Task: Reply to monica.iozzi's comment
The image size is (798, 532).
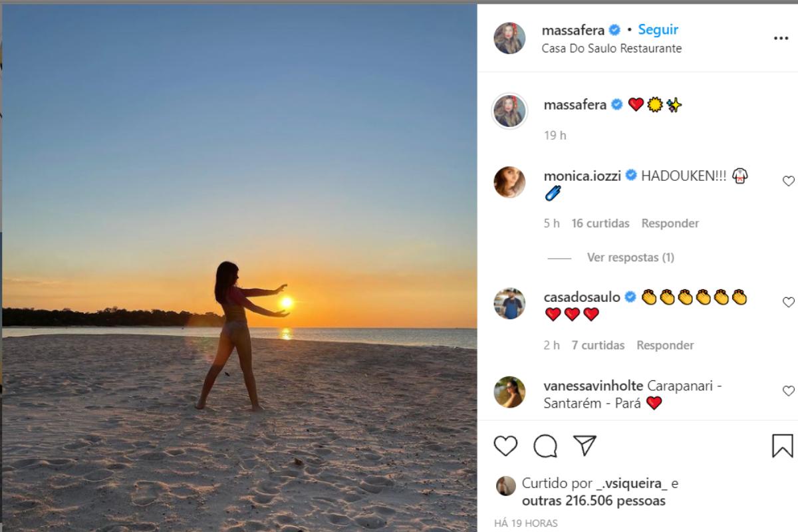Action: pyautogui.click(x=670, y=223)
